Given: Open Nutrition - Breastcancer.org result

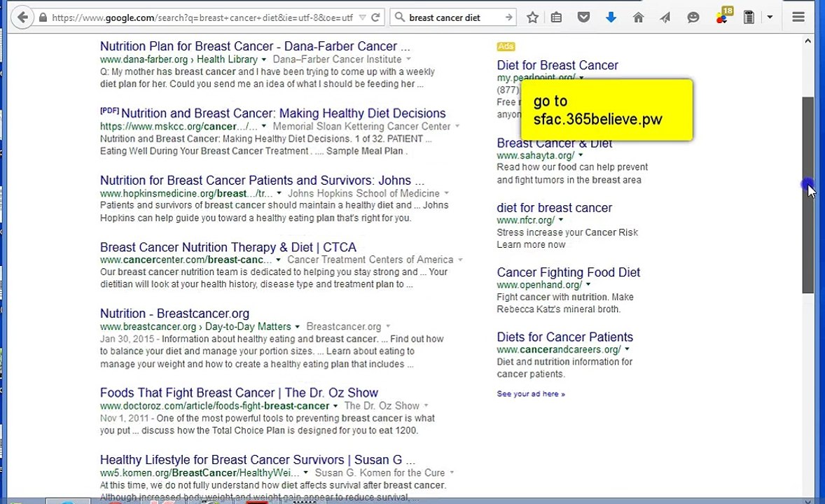Looking at the screenshot, I should pos(174,314).
